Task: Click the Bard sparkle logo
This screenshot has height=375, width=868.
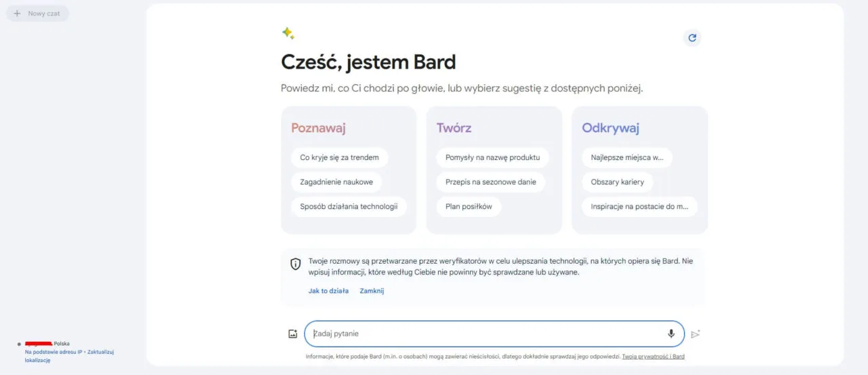Action: 288,33
